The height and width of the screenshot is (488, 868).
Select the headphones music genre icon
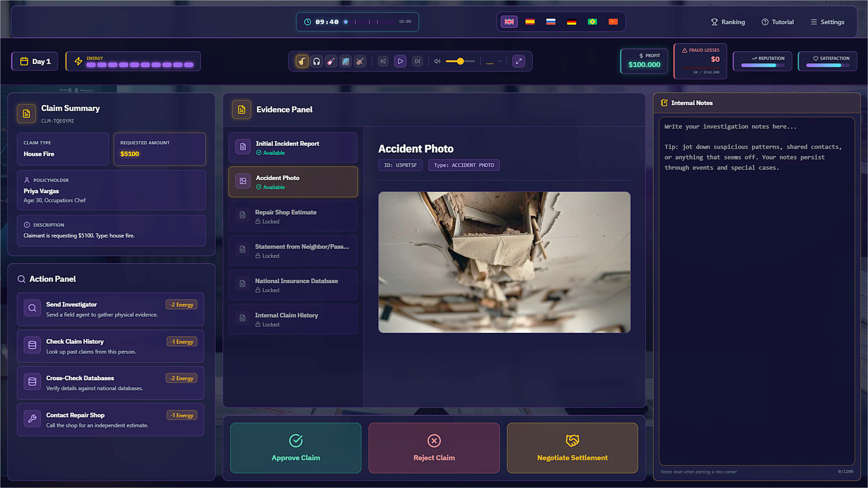[316, 61]
